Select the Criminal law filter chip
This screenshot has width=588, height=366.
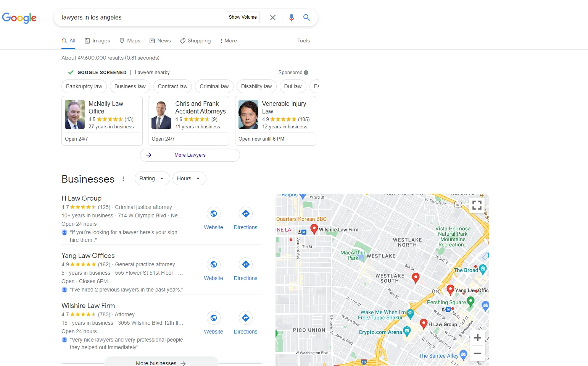[214, 87]
